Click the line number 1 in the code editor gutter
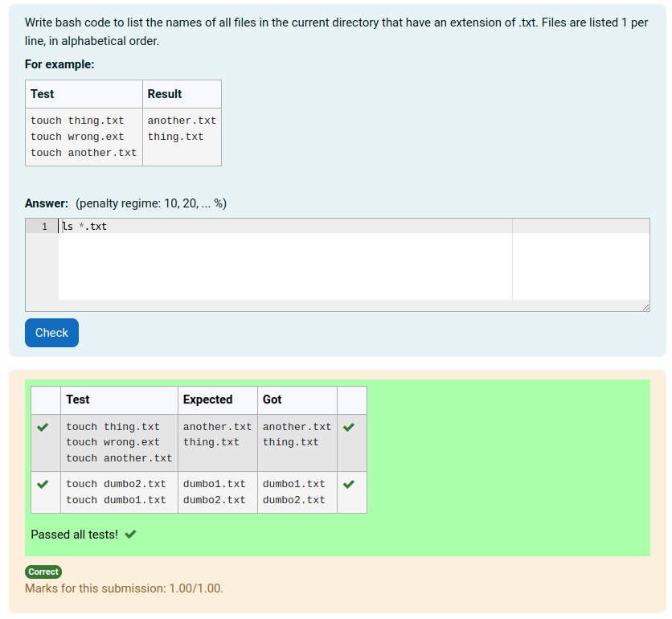The image size is (672, 619). pyautogui.click(x=43, y=226)
